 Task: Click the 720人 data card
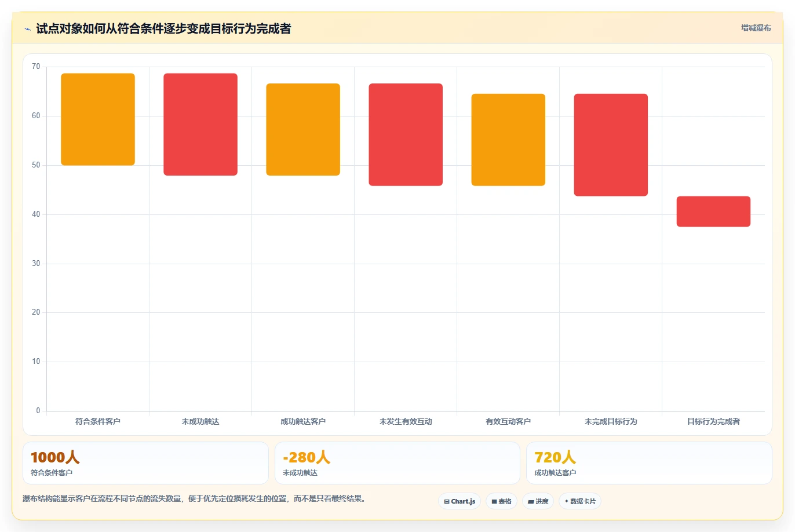point(649,463)
